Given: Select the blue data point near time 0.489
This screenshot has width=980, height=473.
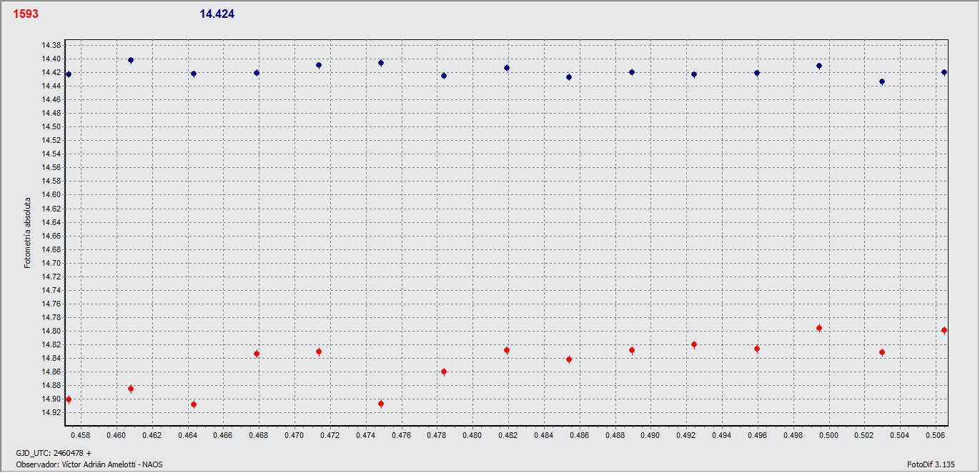Looking at the screenshot, I should 632,72.
